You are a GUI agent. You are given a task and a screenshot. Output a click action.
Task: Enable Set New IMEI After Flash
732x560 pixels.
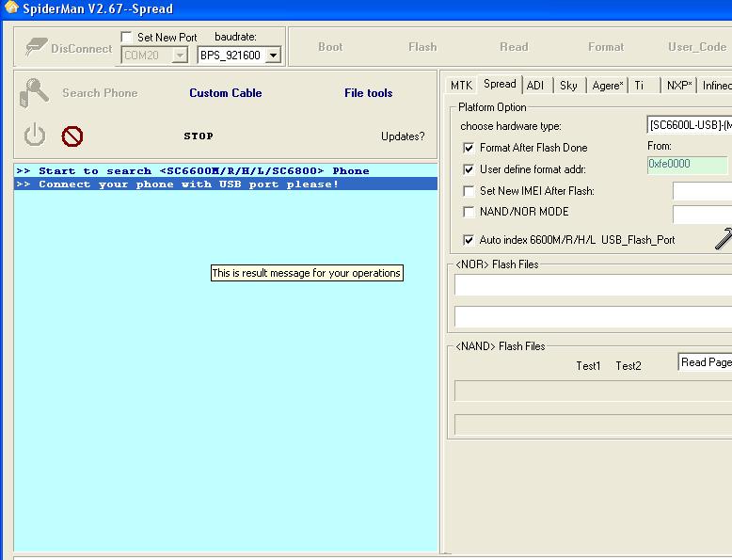(469, 190)
